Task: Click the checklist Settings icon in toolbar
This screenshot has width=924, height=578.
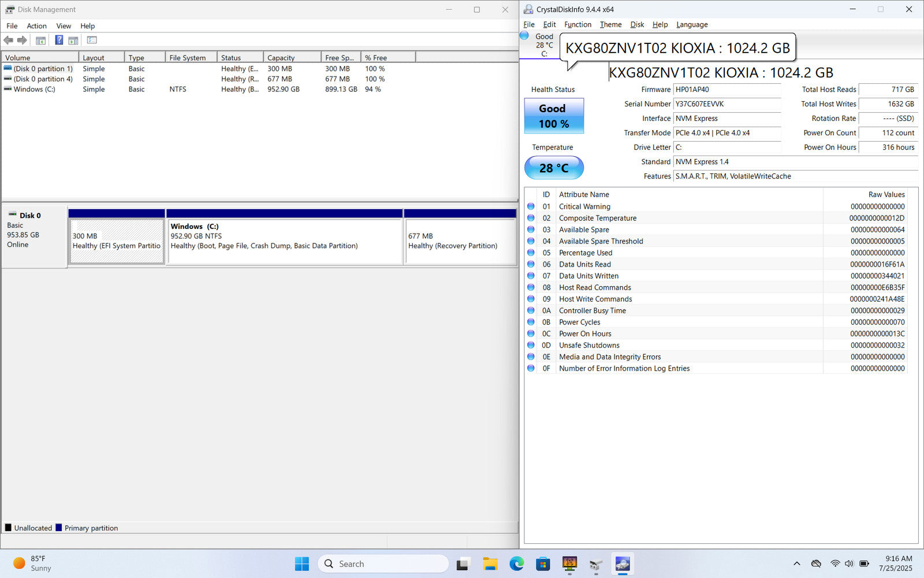Action: (92, 40)
